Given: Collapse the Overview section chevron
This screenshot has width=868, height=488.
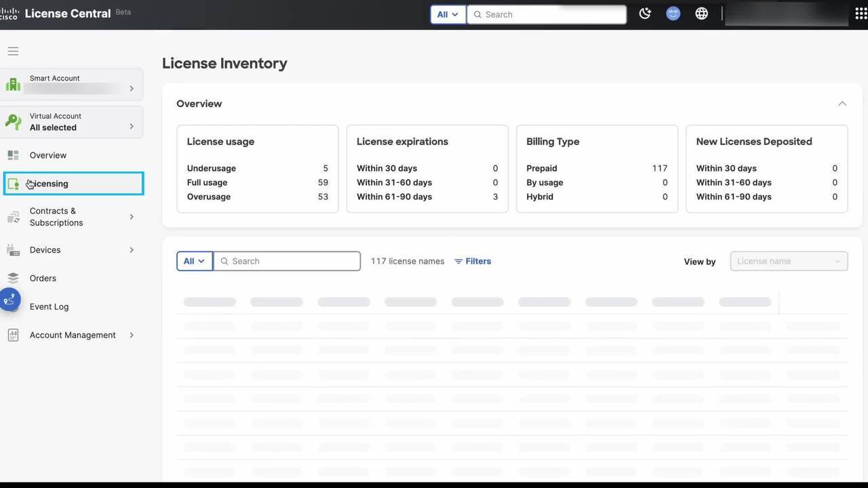Looking at the screenshot, I should (842, 104).
